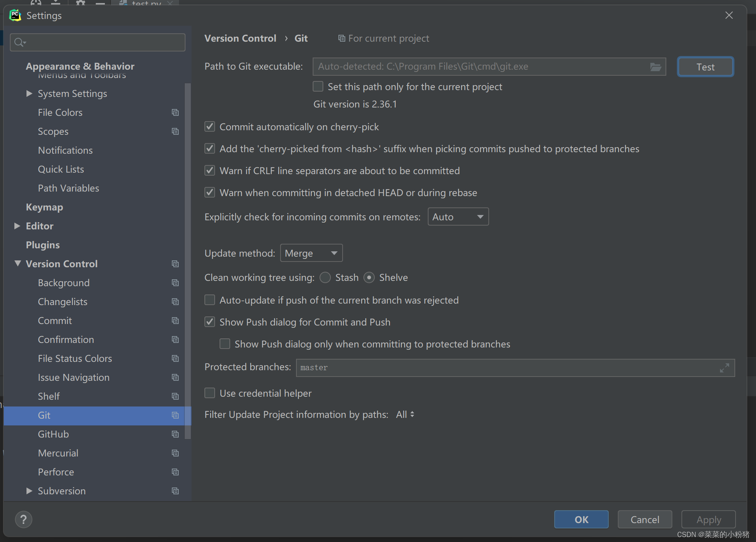756x542 pixels.
Task: Click project-level icon beside File Colors
Action: click(x=175, y=112)
